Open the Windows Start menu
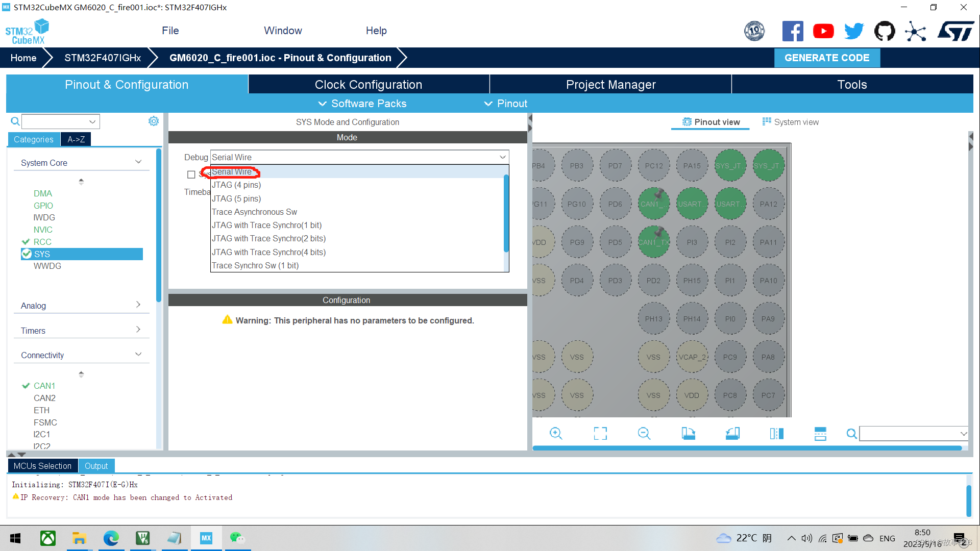The width and height of the screenshot is (980, 551). (x=15, y=538)
